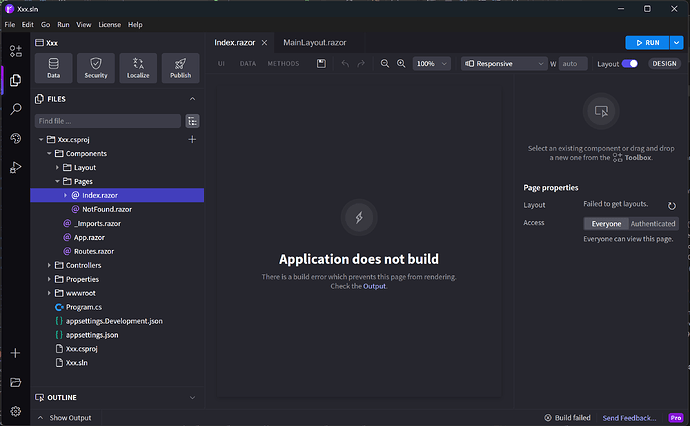Open the File menu
Viewport: 690px width, 426px height.
pyautogui.click(x=10, y=25)
